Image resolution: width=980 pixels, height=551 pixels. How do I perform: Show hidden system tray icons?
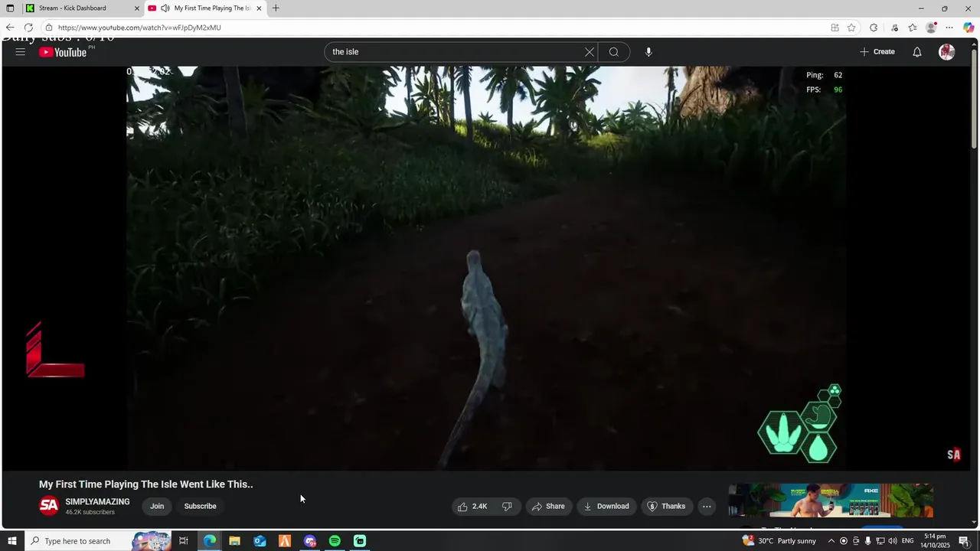(831, 541)
